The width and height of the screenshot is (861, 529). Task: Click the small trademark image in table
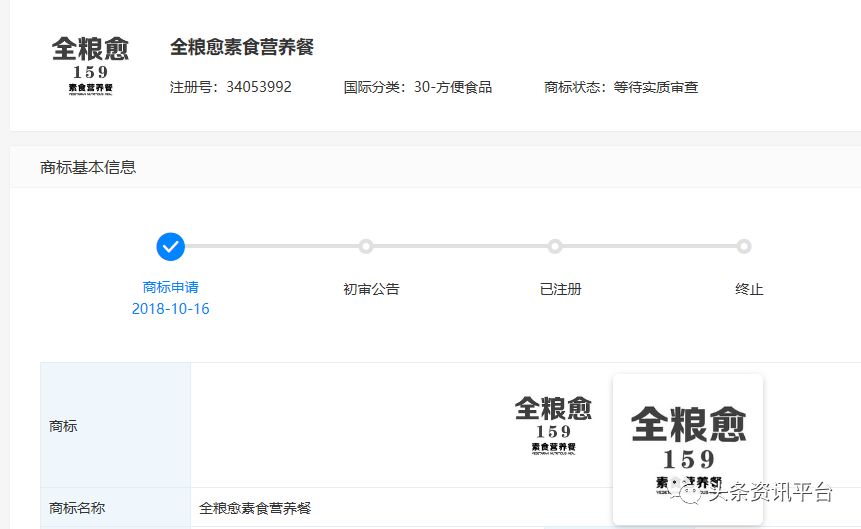[553, 425]
